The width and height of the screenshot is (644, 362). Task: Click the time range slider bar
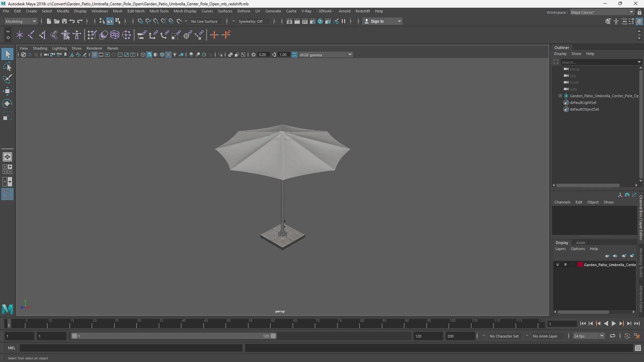(x=174, y=336)
